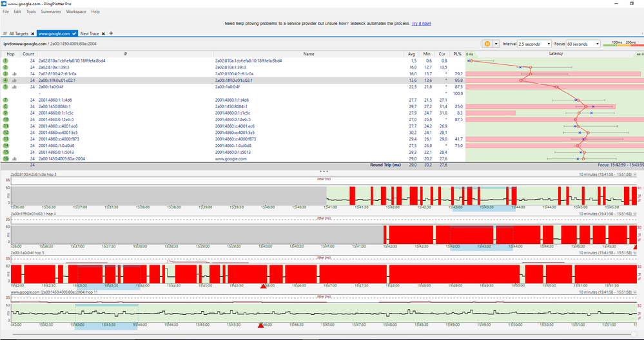
Task: Open the Interval dropdown showing 2,5 seconds
Action: (534, 44)
